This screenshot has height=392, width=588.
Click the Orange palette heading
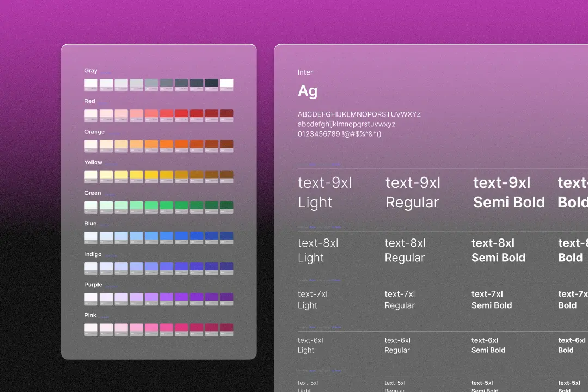click(95, 132)
